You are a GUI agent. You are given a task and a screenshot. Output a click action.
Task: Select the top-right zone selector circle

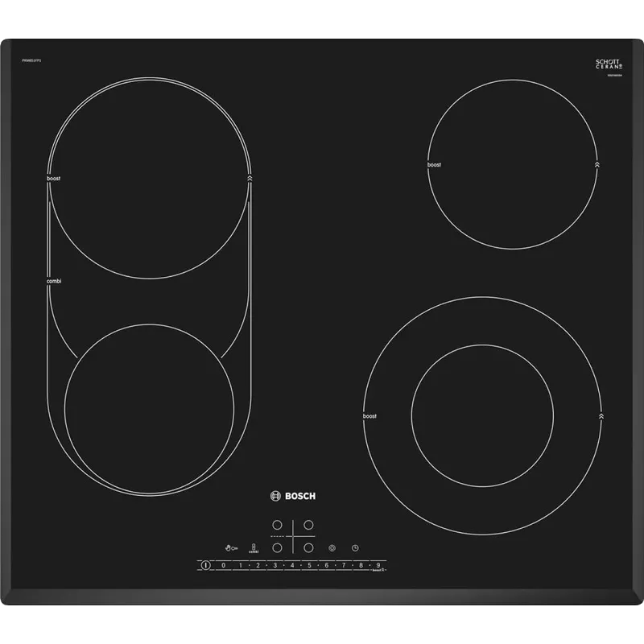coord(308,524)
